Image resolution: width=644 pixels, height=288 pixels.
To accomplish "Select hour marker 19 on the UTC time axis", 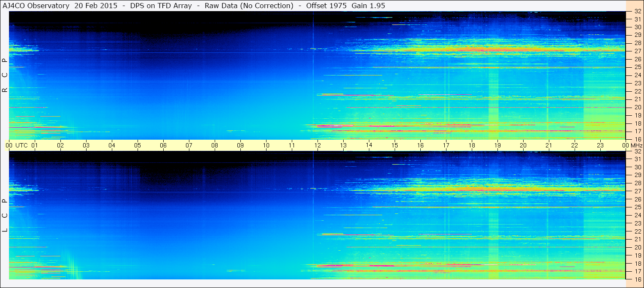I will coord(497,145).
